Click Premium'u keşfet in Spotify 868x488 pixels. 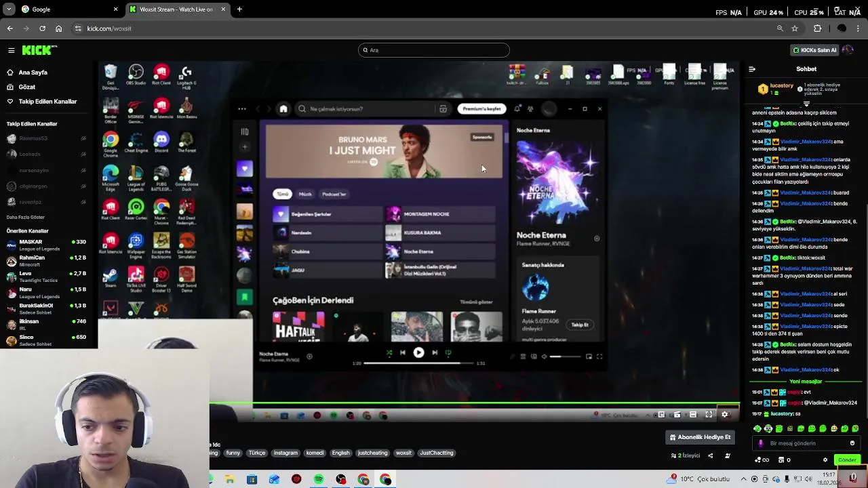click(481, 108)
